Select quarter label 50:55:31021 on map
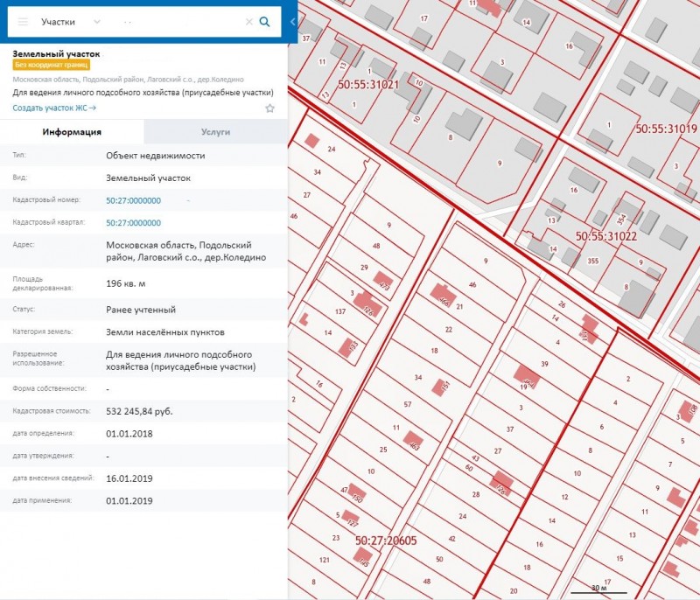This screenshot has height=600, width=700. click(x=367, y=85)
